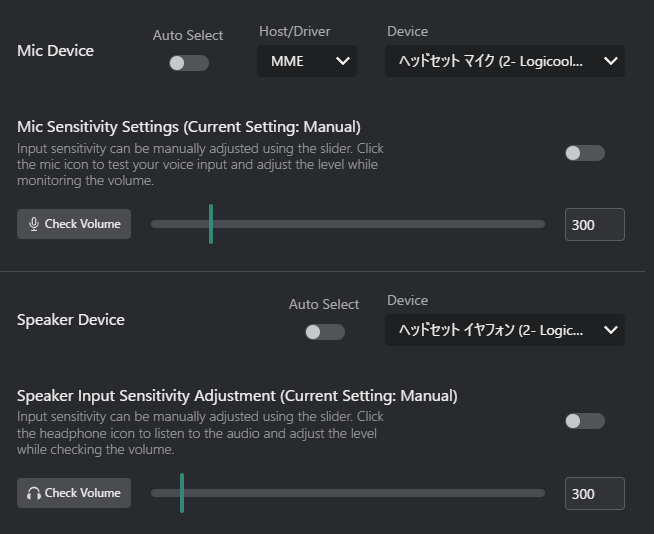Screen dimensions: 654x534
Task: Toggle Mic Device Auto Select switch
Action: click(x=189, y=63)
